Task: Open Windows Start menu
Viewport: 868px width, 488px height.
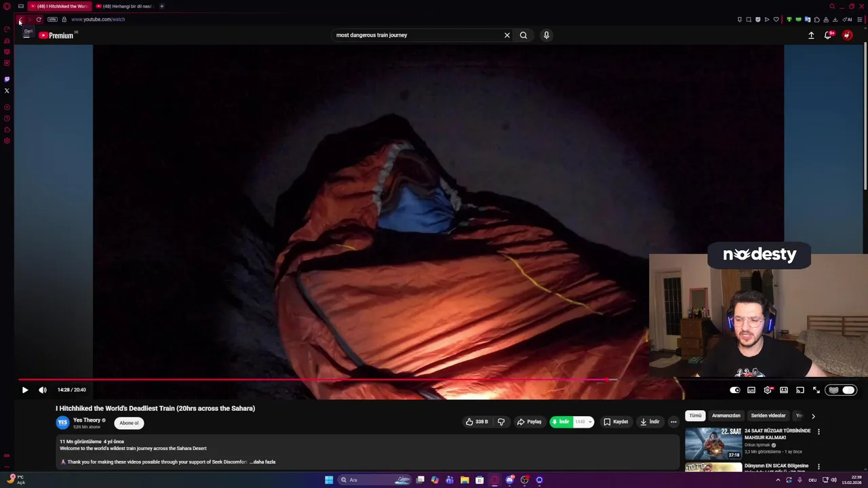Action: tap(329, 480)
